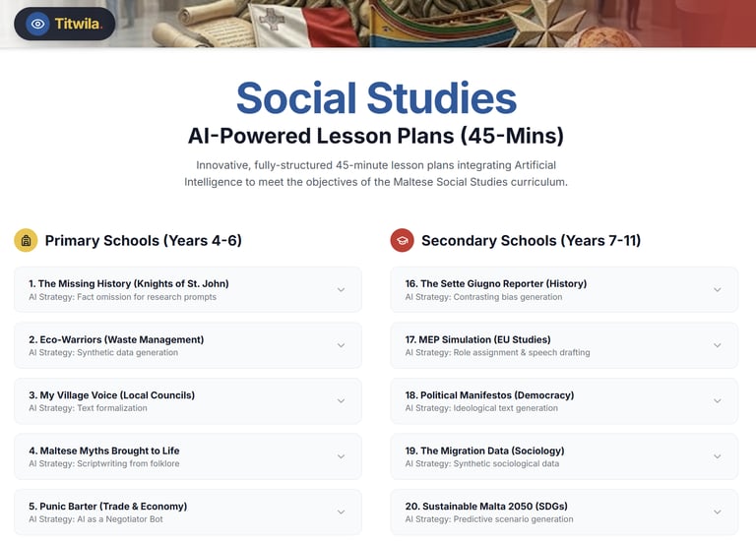Image resolution: width=756 pixels, height=541 pixels.
Task: Expand MEP Simulation chevron arrow
Action: pyautogui.click(x=717, y=345)
